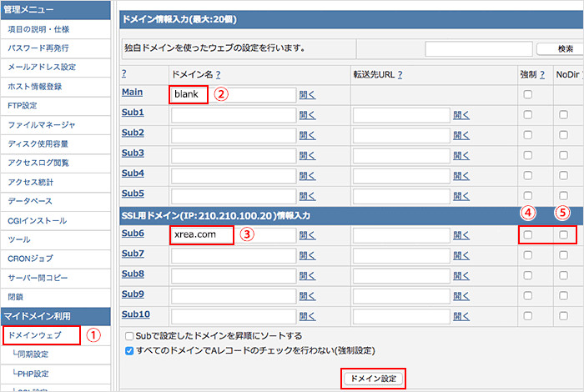The image size is (584, 392).
Task: Check the 強制 checkbox for Main row
Action: point(527,94)
